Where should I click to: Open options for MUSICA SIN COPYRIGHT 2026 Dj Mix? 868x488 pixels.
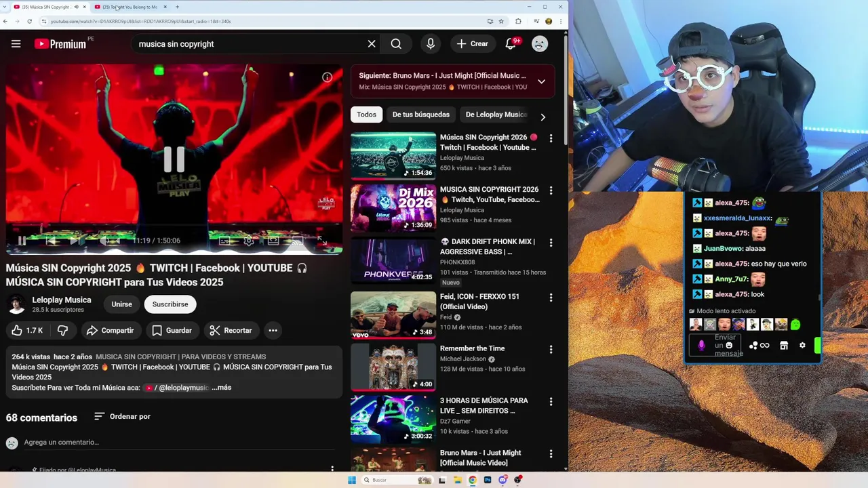[x=551, y=190]
